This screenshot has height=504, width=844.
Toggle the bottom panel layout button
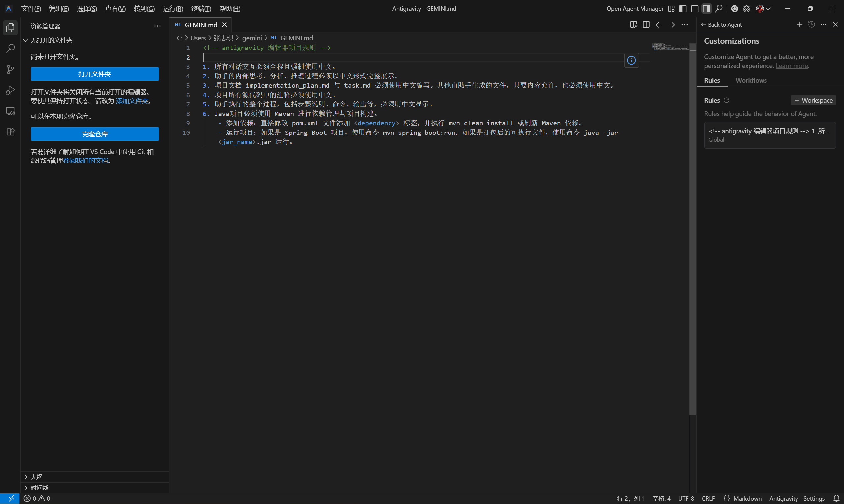pyautogui.click(x=695, y=9)
